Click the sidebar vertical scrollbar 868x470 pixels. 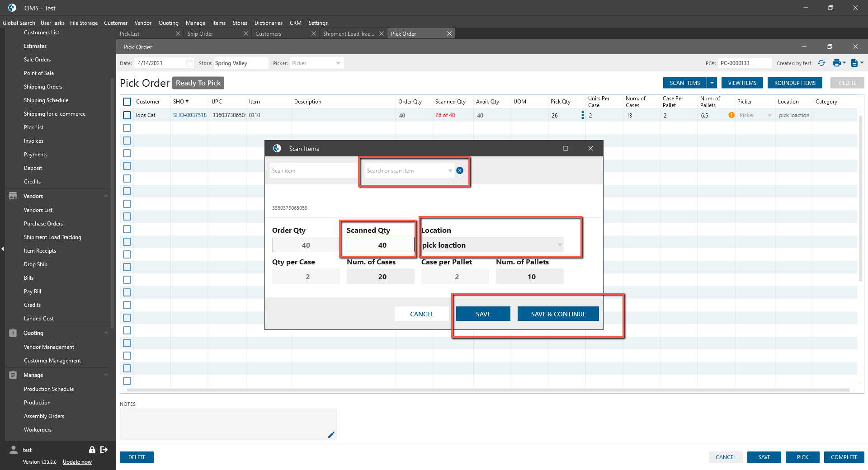[112, 203]
